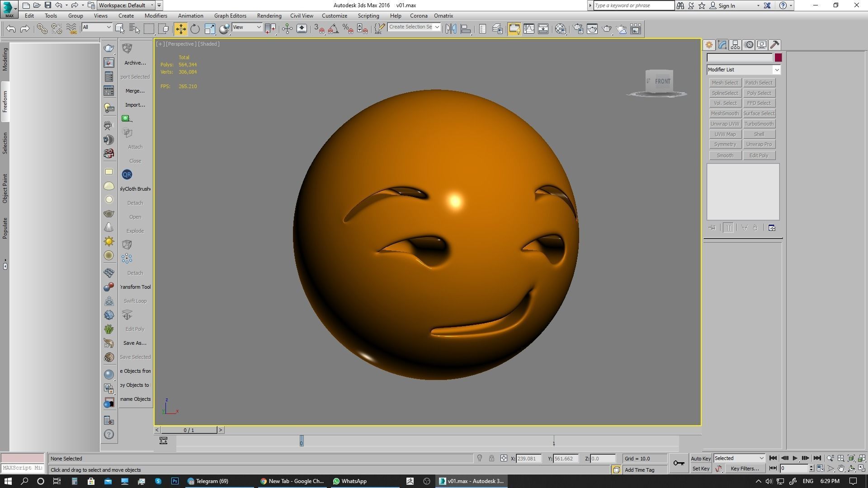Toggle Spinner Snap
This screenshot has height=488, width=868.
(362, 29)
